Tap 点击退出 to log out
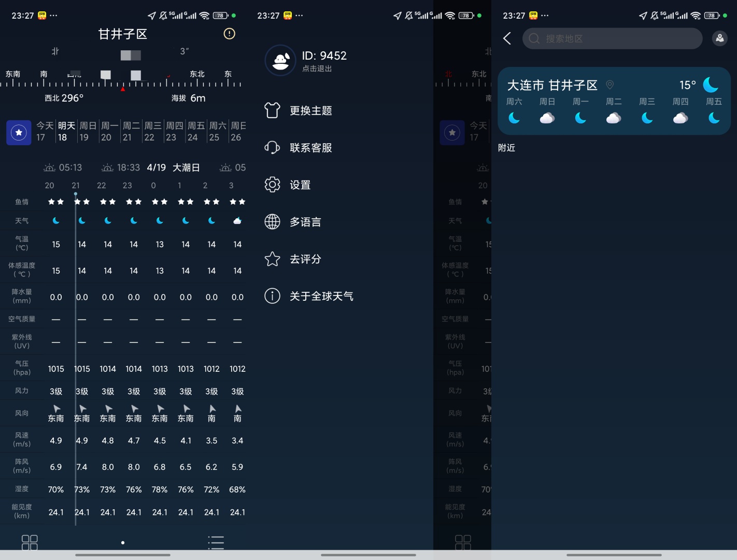The image size is (737, 560). (x=317, y=68)
